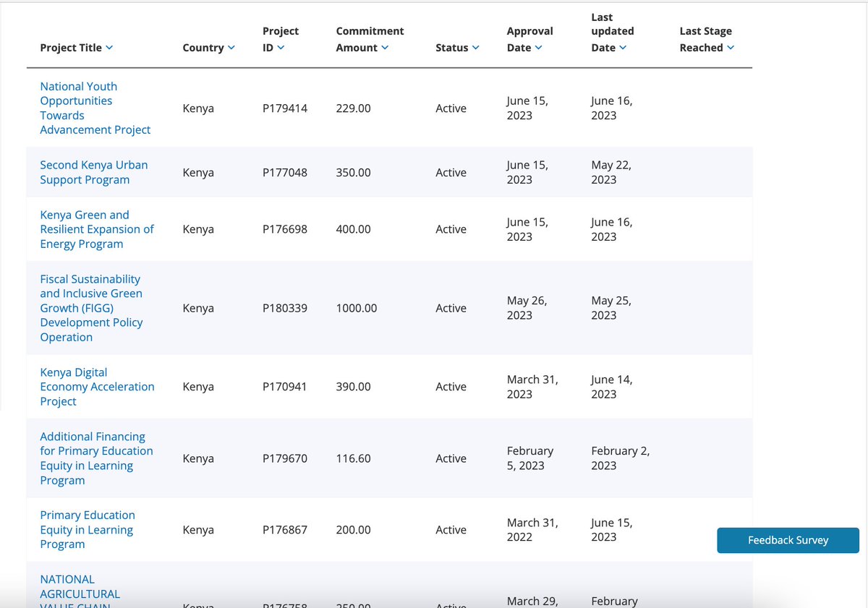Select commitment amount 390.00
The height and width of the screenshot is (608, 868).
pyautogui.click(x=354, y=387)
